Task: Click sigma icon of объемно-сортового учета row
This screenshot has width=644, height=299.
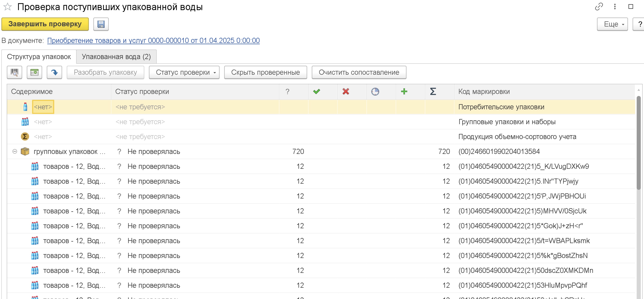Action: click(x=25, y=137)
